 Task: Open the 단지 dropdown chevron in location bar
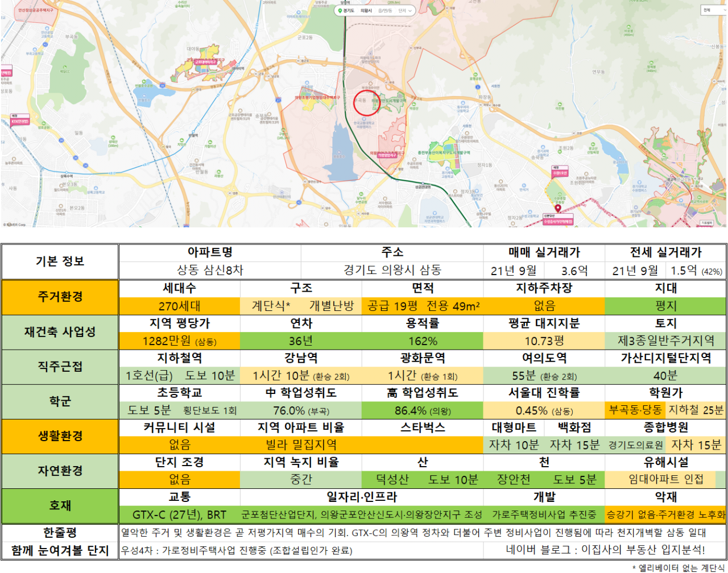409,11
